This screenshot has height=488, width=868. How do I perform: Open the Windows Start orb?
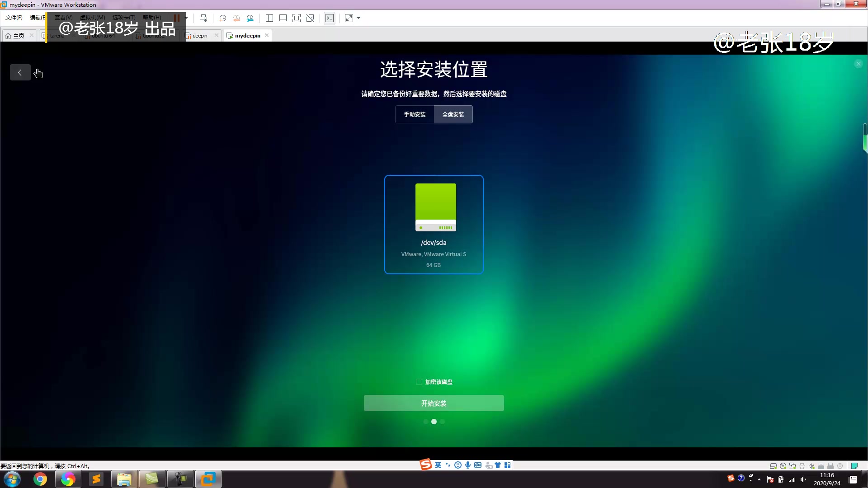click(x=12, y=479)
